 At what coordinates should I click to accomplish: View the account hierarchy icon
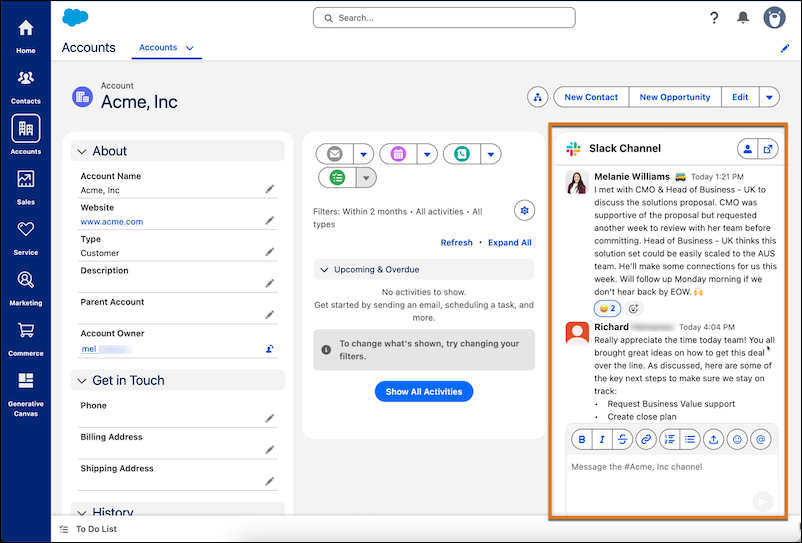pyautogui.click(x=538, y=97)
